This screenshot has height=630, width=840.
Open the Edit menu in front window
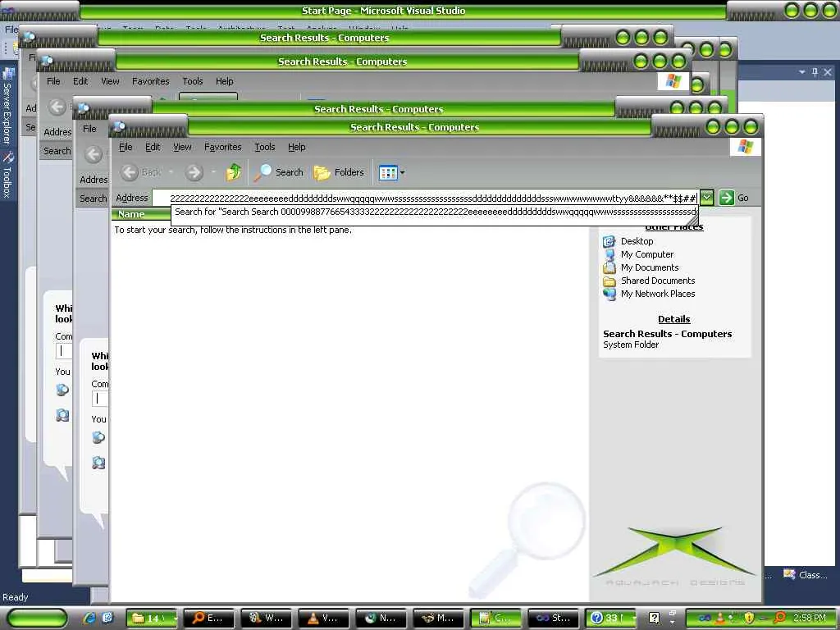point(153,147)
